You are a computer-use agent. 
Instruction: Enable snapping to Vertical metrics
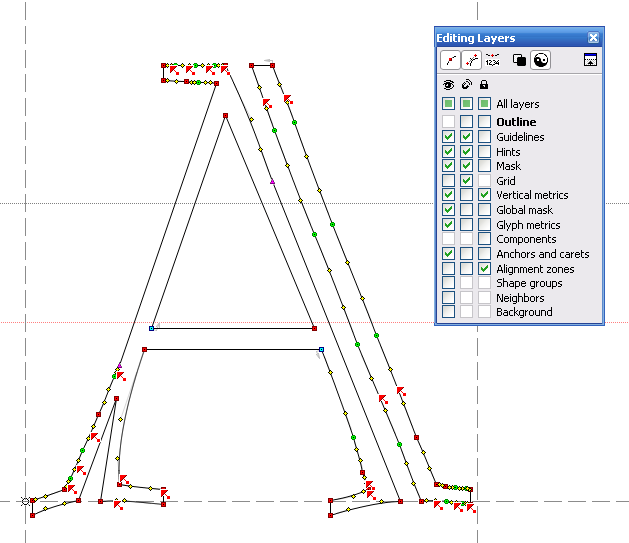pos(466,195)
